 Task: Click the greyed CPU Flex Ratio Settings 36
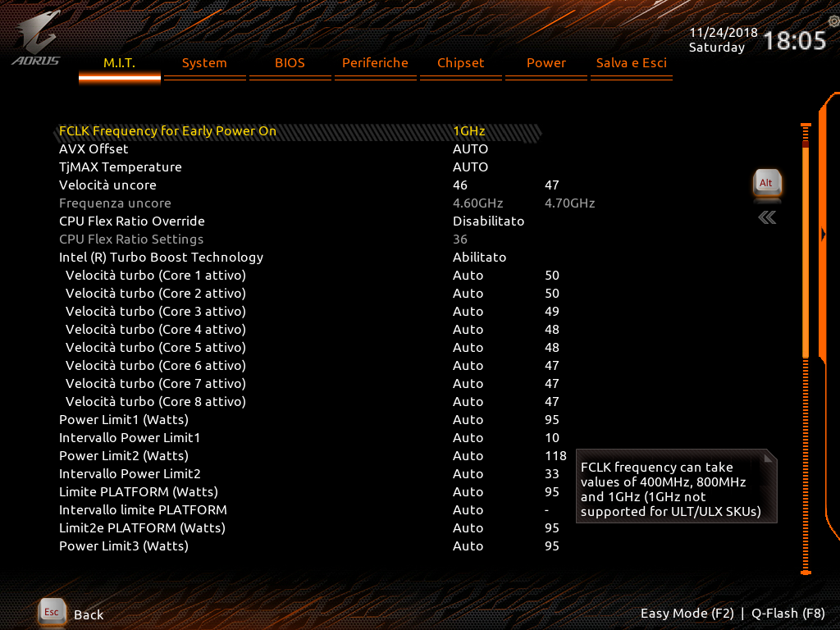460,240
